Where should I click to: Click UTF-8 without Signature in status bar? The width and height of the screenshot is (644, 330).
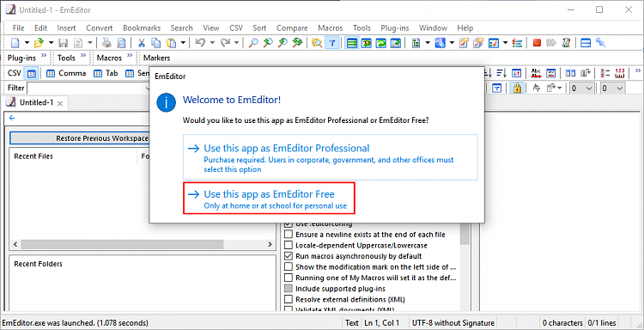[453, 323]
